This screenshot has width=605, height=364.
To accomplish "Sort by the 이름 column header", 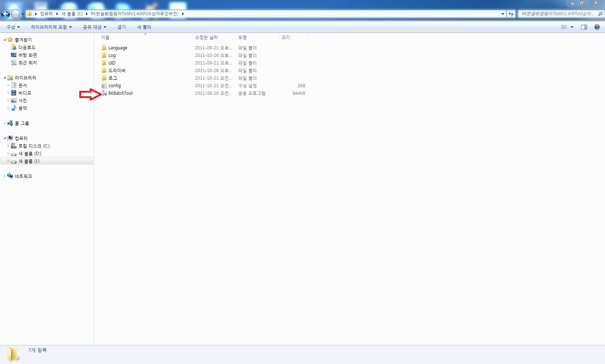I will (105, 37).
